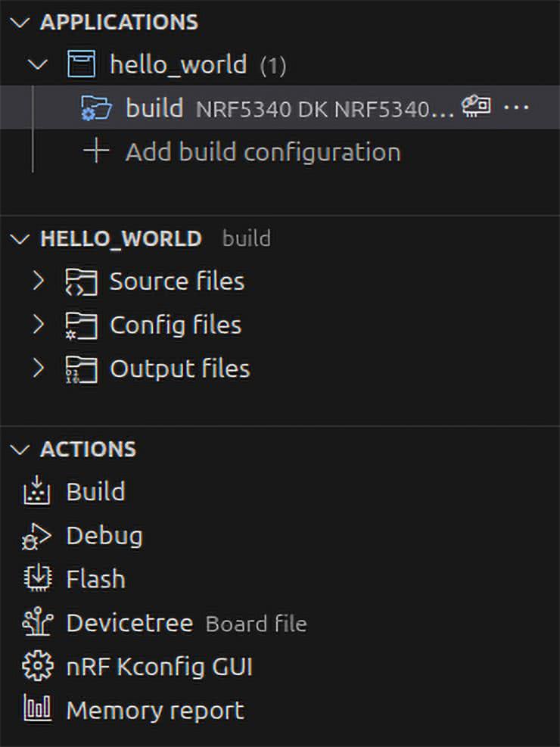Open the three-dot more actions menu

516,107
